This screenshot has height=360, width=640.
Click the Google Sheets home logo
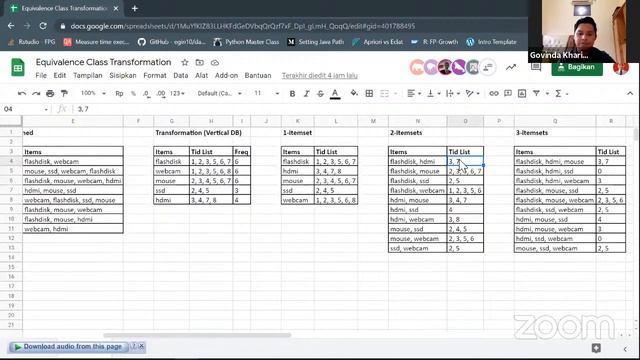[18, 67]
